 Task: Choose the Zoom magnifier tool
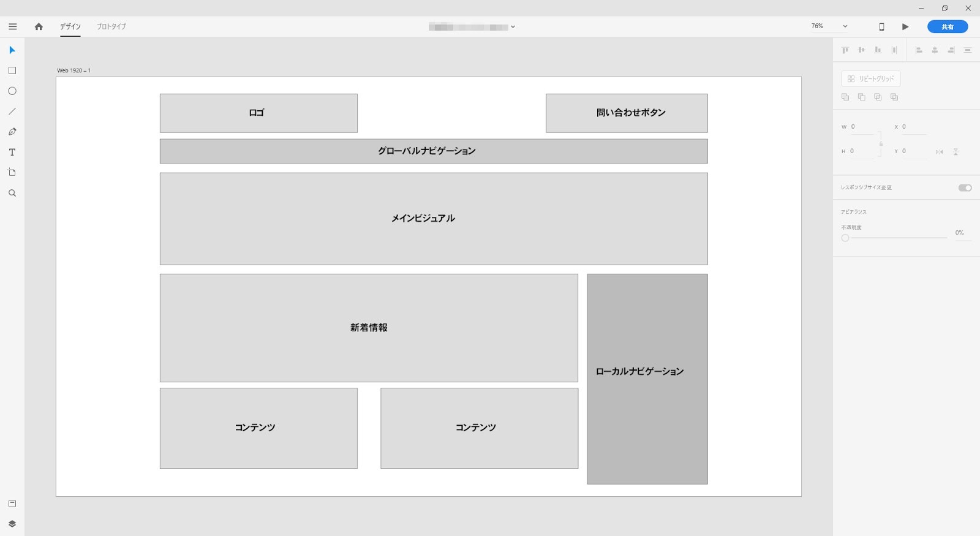pyautogui.click(x=12, y=193)
